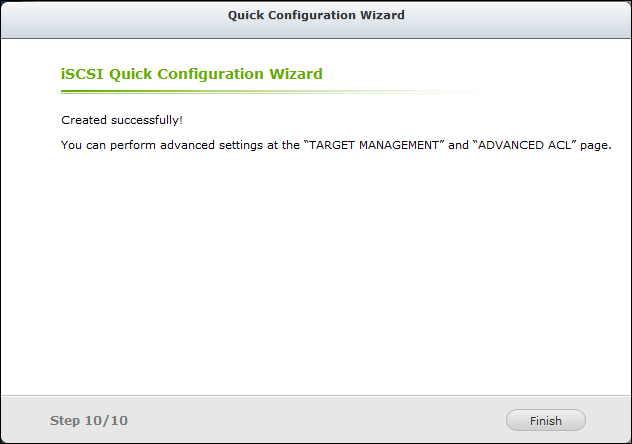The height and width of the screenshot is (444, 632).
Task: Click the word iSCSI in the green heading
Action: 82,74
